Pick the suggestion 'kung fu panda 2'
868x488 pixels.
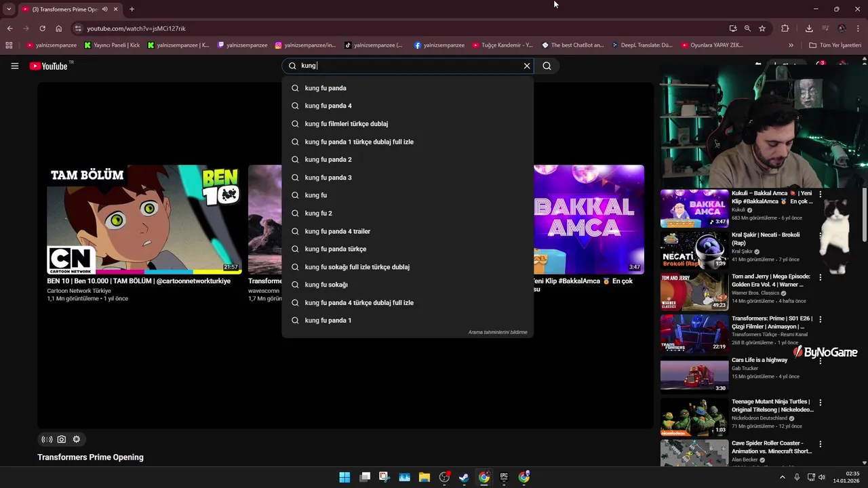[x=408, y=159]
